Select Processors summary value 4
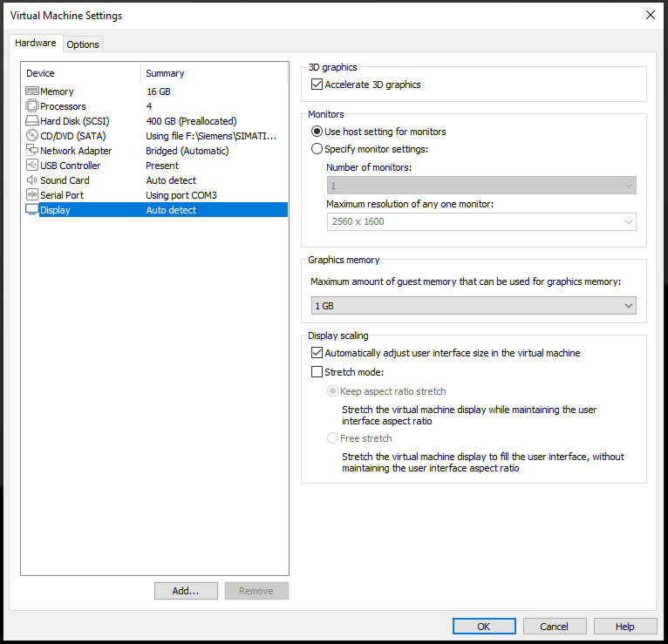This screenshot has width=668, height=644. (x=149, y=106)
